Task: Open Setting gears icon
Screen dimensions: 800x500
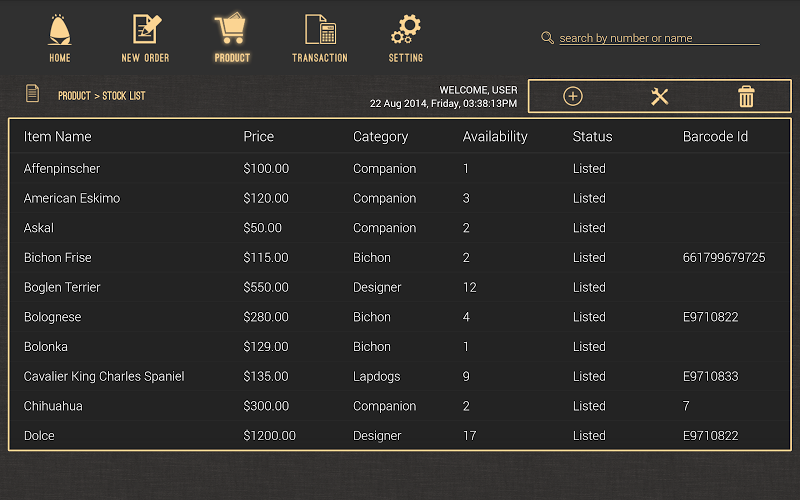Action: pyautogui.click(x=405, y=30)
